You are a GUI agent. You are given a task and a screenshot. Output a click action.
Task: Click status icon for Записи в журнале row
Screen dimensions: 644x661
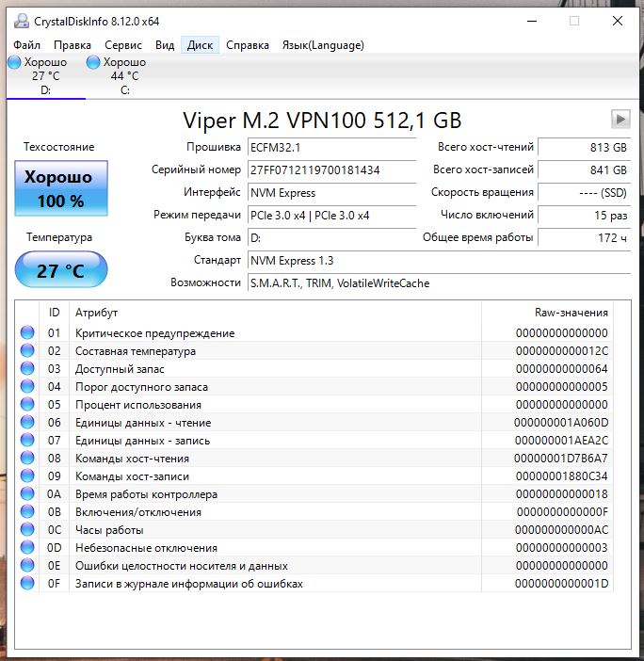click(x=27, y=584)
